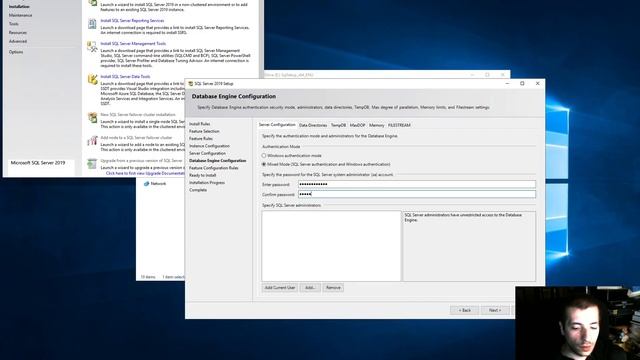Image resolution: width=640 pixels, height=360 pixels.
Task: Click the Remove button
Action: pyautogui.click(x=333, y=288)
